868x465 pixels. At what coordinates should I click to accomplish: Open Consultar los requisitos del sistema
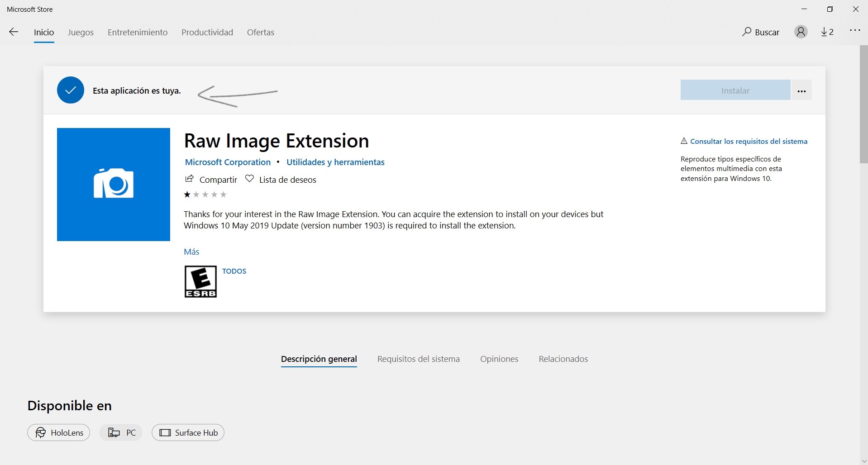point(749,141)
